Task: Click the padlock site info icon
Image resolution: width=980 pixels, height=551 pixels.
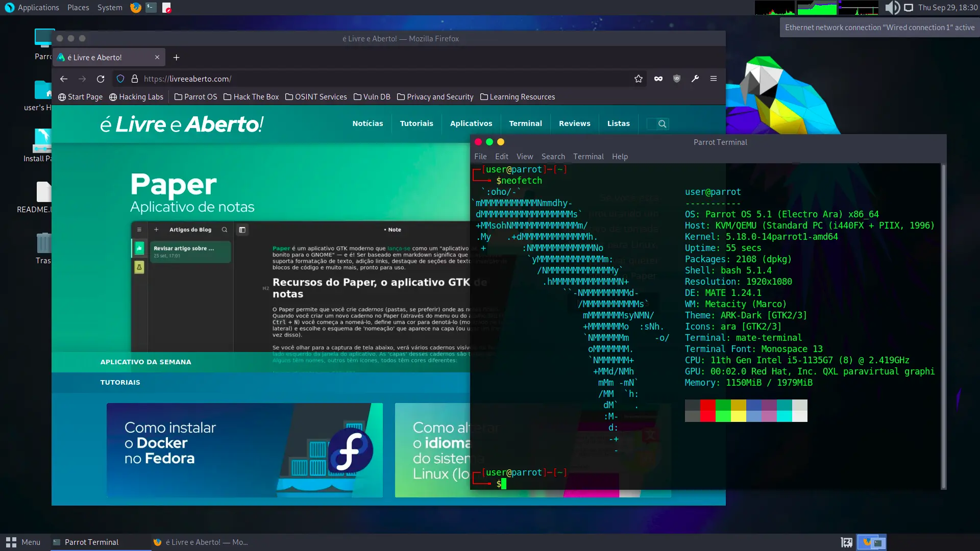Action: [135, 79]
